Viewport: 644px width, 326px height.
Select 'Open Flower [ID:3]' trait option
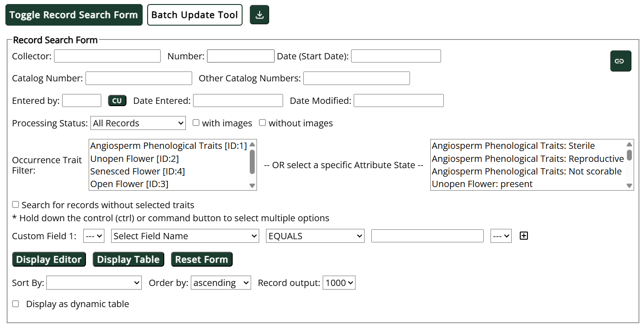pos(169,184)
